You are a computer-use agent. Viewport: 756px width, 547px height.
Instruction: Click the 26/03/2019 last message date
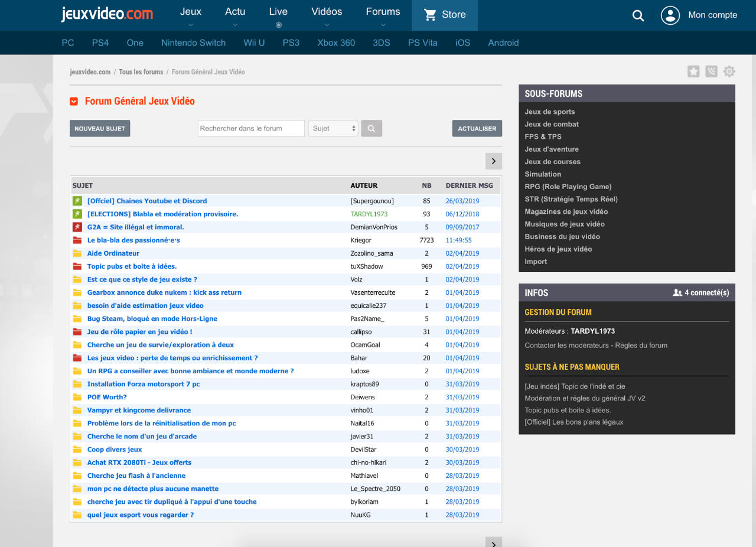[x=462, y=201]
